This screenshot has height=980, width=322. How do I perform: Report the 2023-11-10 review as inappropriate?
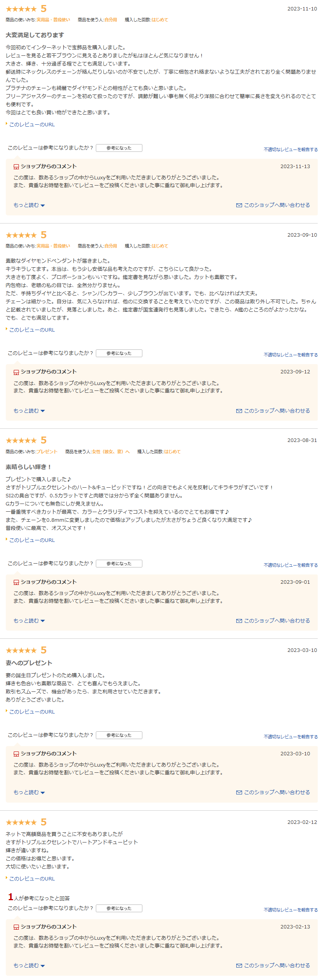[x=291, y=150]
